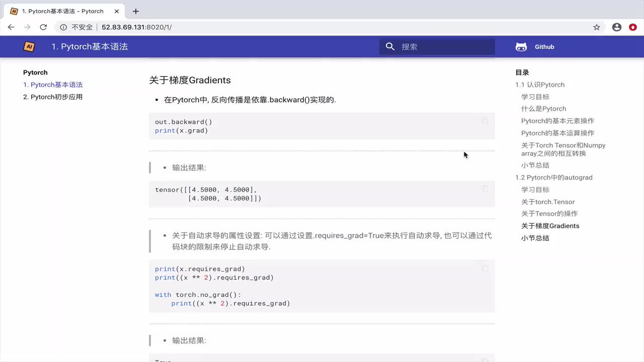Jump to 1.1 认识Pytorch in contents
Screen dimensions: 644x362
[540, 84]
